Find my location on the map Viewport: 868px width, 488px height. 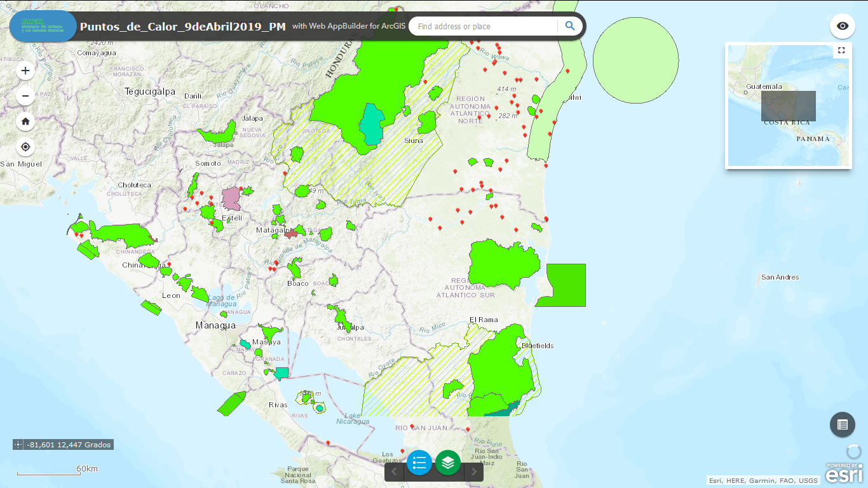(25, 147)
